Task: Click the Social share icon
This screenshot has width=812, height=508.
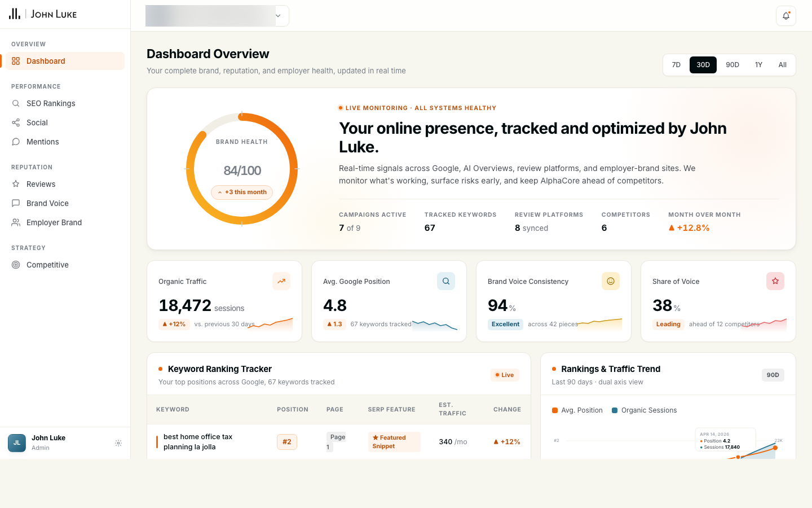Action: click(16, 122)
